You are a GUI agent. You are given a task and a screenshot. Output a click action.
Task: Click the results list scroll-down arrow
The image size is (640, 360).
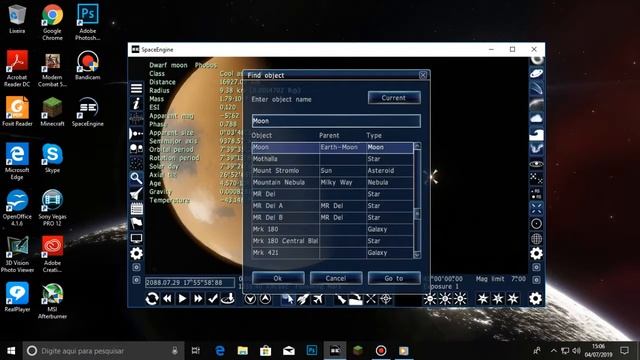[x=417, y=255]
